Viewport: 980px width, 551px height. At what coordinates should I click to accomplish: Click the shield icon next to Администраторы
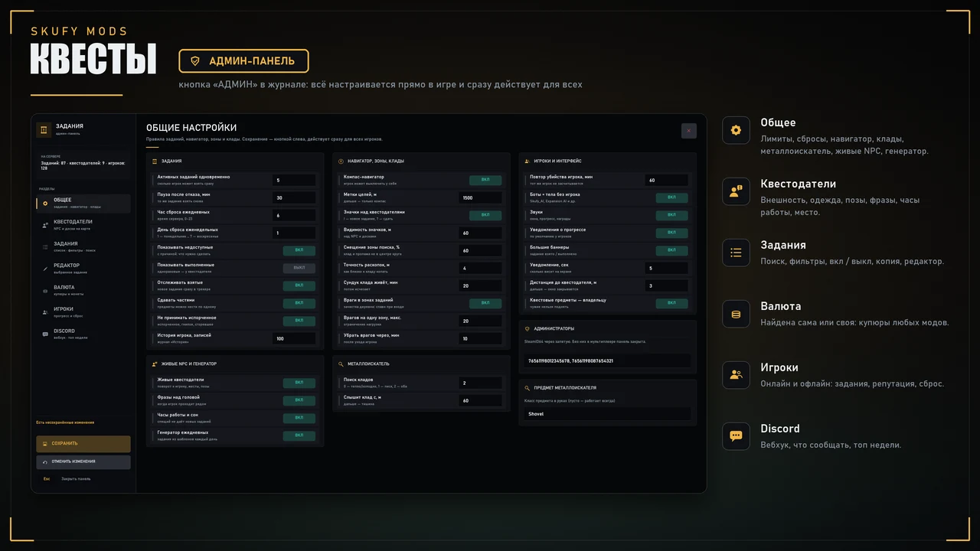[x=527, y=329]
